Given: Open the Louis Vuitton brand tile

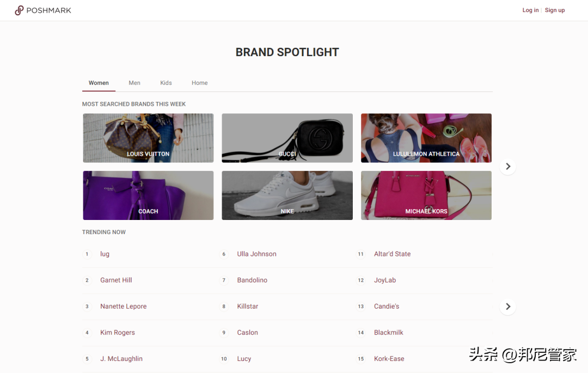Looking at the screenshot, I should tap(148, 138).
